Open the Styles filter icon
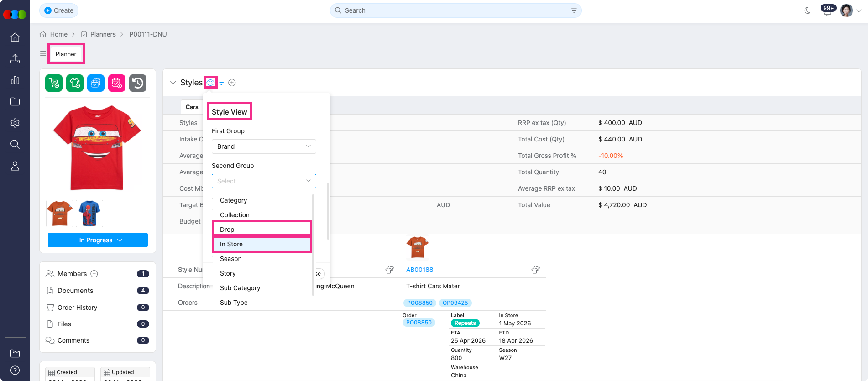Viewport: 868px width, 381px height. click(x=221, y=83)
